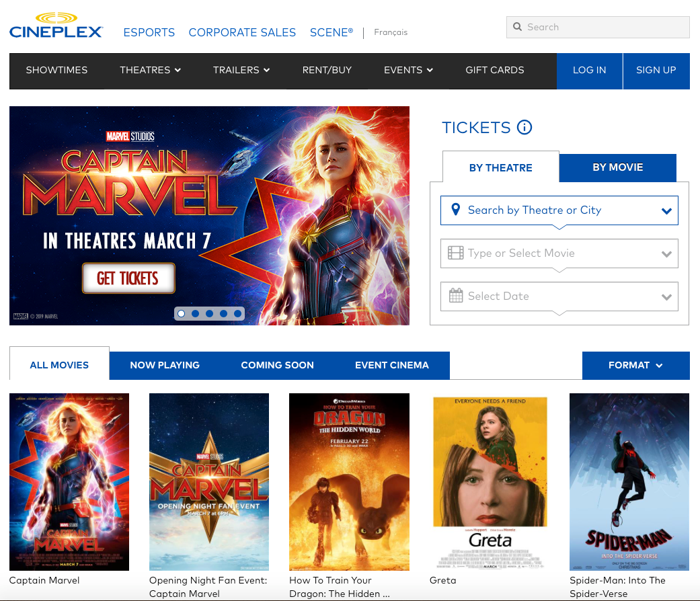Screen dimensions: 700x601
Task: Open the Esports link
Action: click(x=149, y=32)
